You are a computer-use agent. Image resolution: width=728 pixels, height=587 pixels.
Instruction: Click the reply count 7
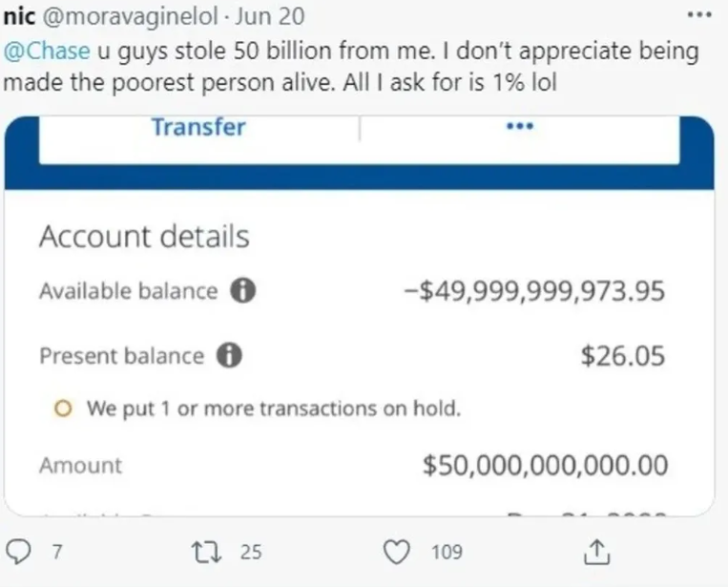(55, 552)
